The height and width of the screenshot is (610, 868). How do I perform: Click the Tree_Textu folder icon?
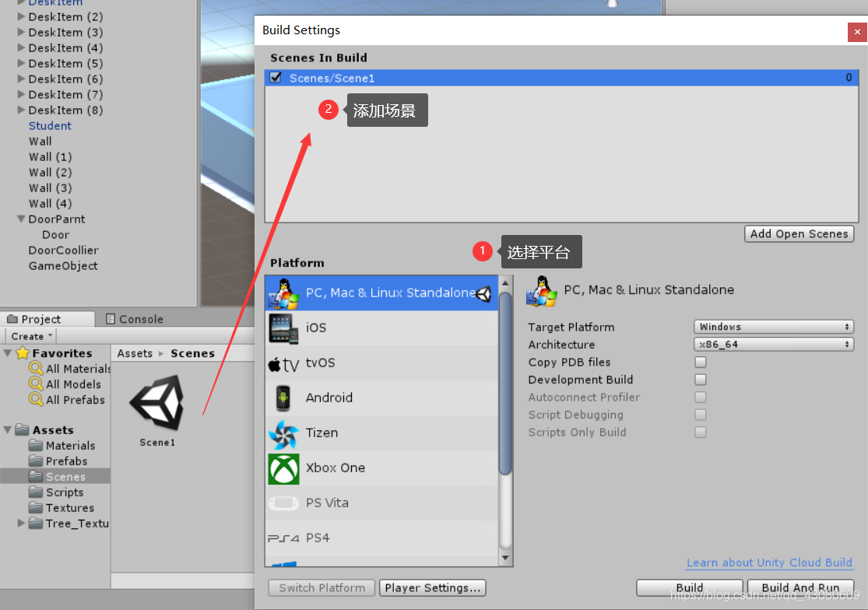(36, 523)
